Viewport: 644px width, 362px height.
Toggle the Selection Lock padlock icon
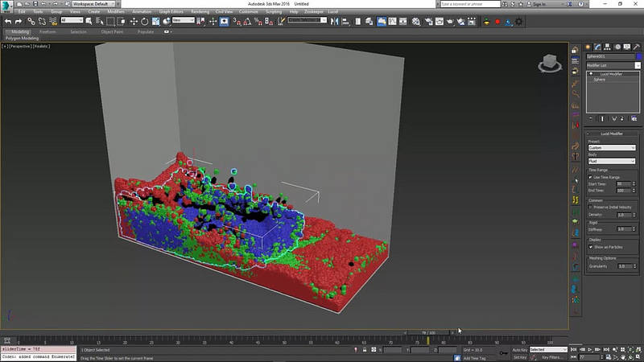[x=365, y=350]
